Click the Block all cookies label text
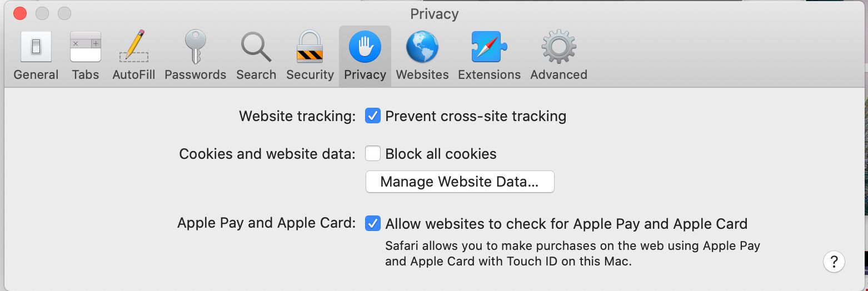This screenshot has width=868, height=291. coord(441,154)
